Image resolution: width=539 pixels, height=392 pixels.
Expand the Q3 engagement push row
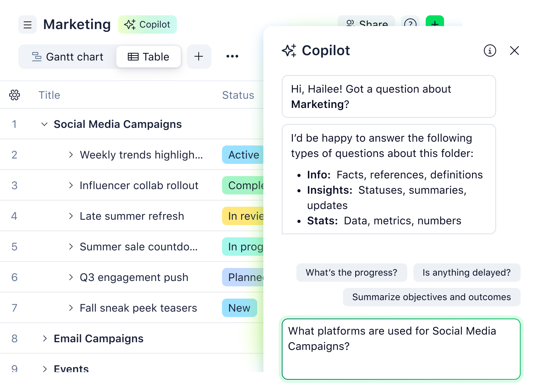point(71,277)
